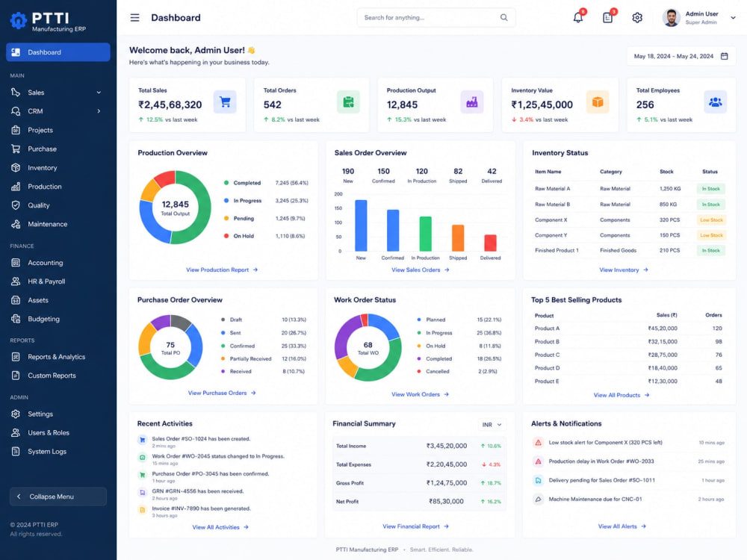
Task: Click View Production Report link
Action: (222, 270)
